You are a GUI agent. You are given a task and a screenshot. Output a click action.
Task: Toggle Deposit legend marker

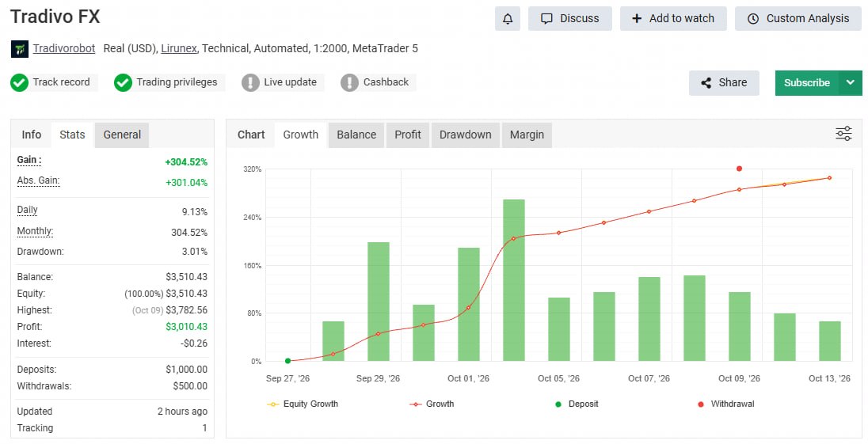click(577, 404)
